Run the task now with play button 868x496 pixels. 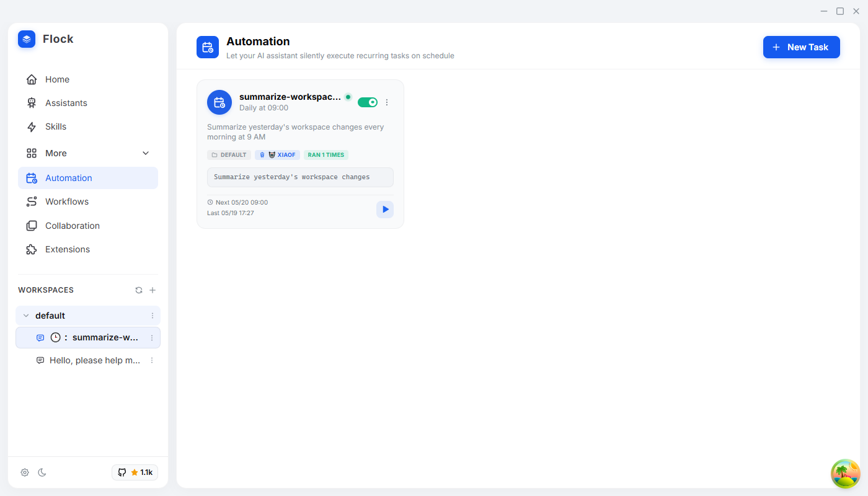point(385,210)
